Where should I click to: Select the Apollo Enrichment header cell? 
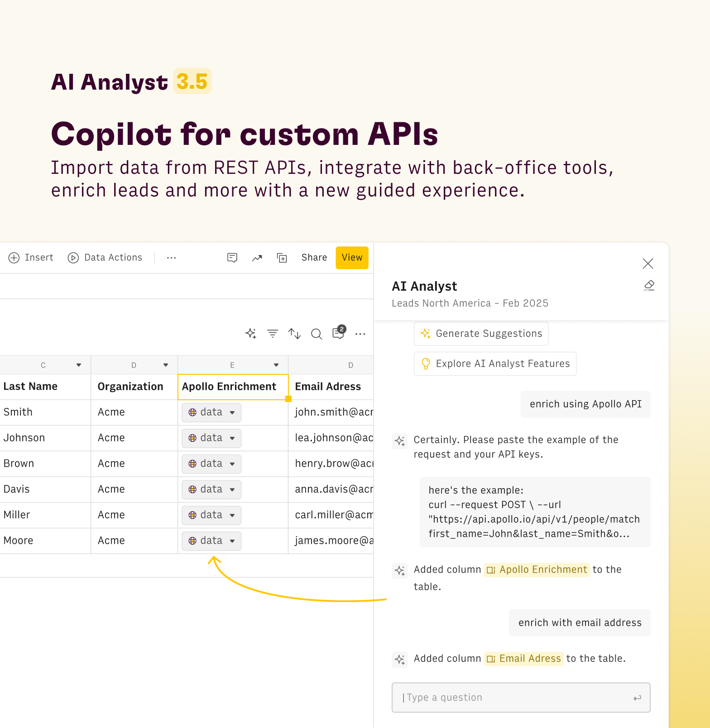[233, 387]
